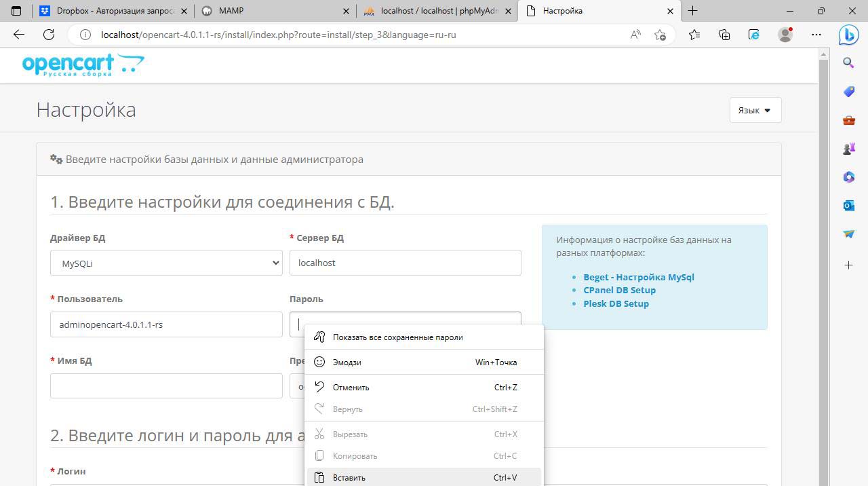Select Вставить from the context menu
The image size is (868, 486).
click(x=349, y=478)
